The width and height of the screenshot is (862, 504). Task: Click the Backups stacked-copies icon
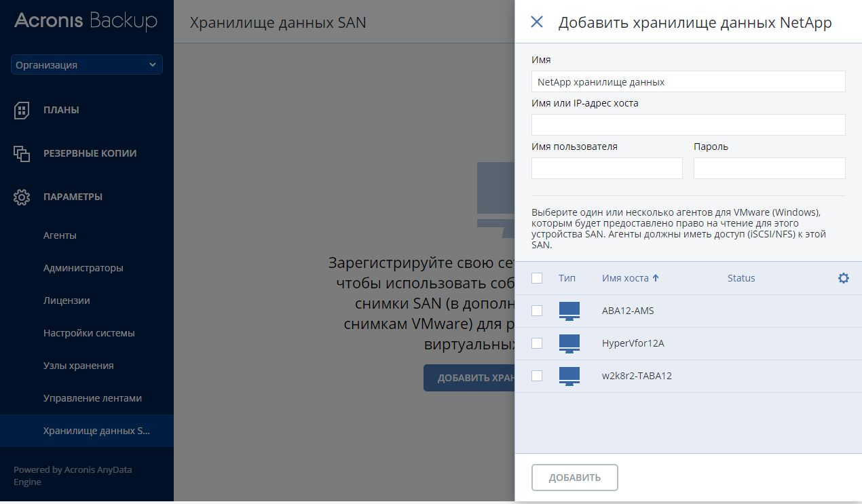22,153
